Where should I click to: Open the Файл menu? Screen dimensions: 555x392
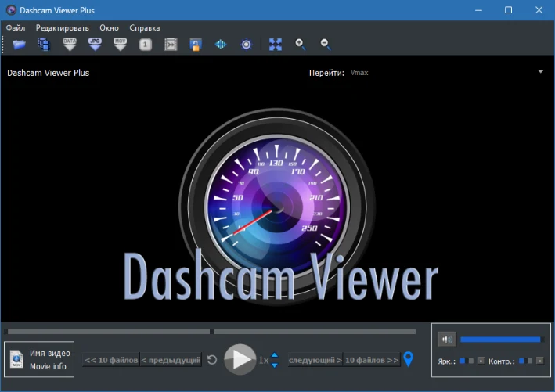[16, 27]
